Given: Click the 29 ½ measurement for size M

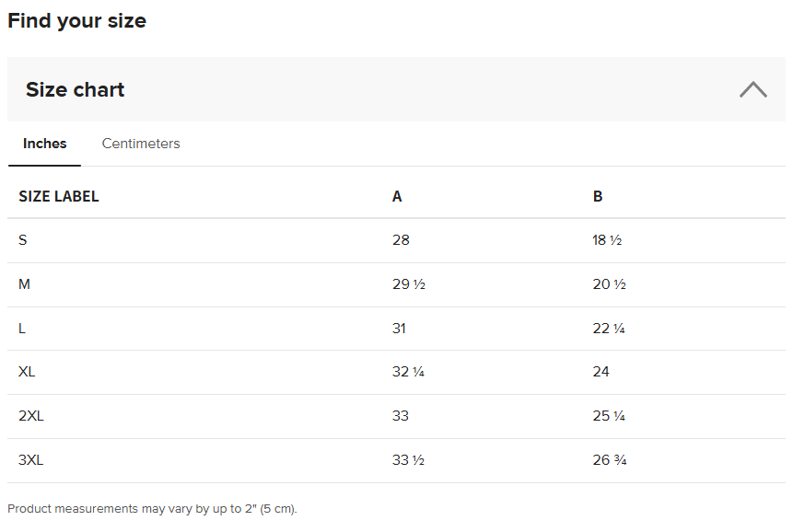Looking at the screenshot, I should [x=409, y=283].
